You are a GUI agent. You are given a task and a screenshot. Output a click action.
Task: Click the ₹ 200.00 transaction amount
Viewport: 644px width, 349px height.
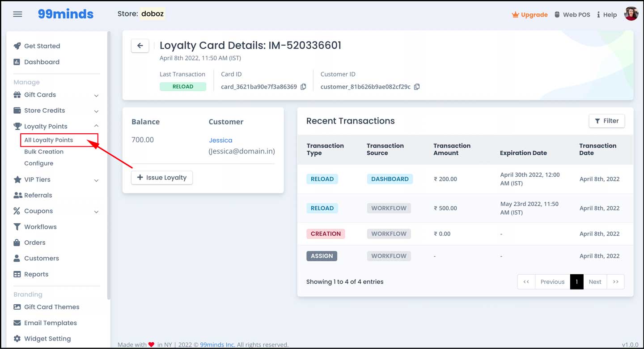[x=445, y=179]
